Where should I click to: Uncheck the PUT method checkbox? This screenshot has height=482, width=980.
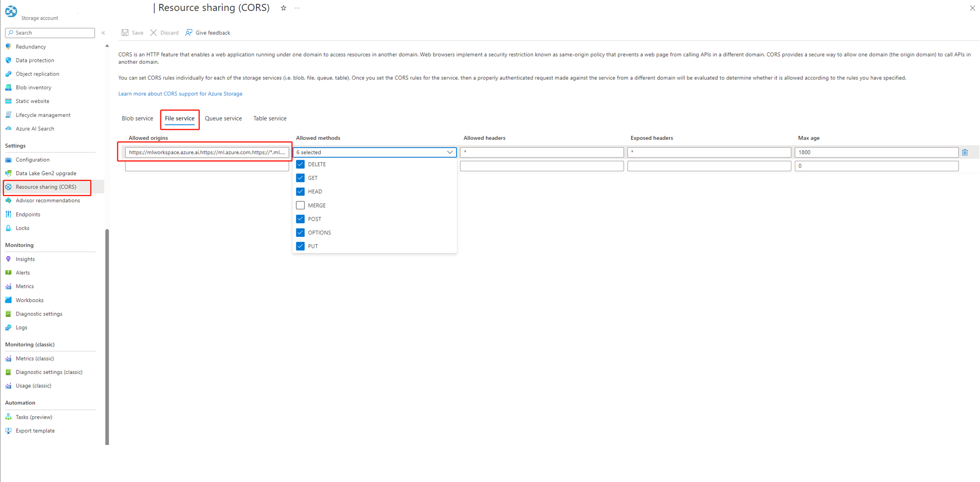coord(300,246)
